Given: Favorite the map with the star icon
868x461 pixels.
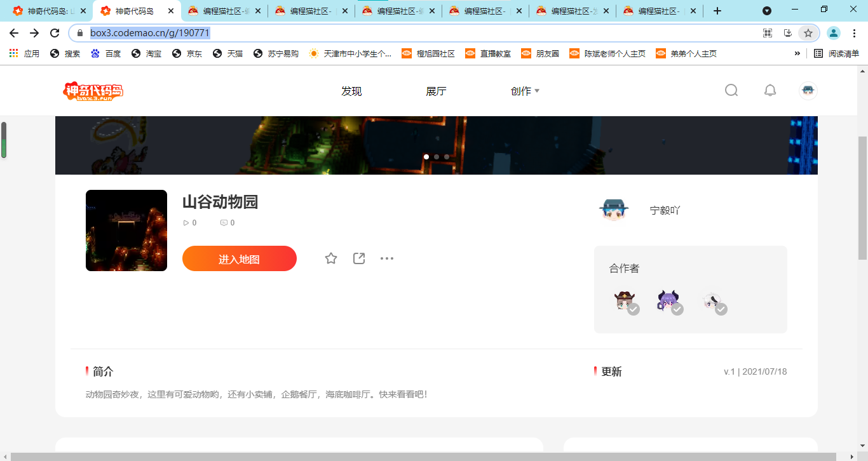Looking at the screenshot, I should [x=331, y=258].
